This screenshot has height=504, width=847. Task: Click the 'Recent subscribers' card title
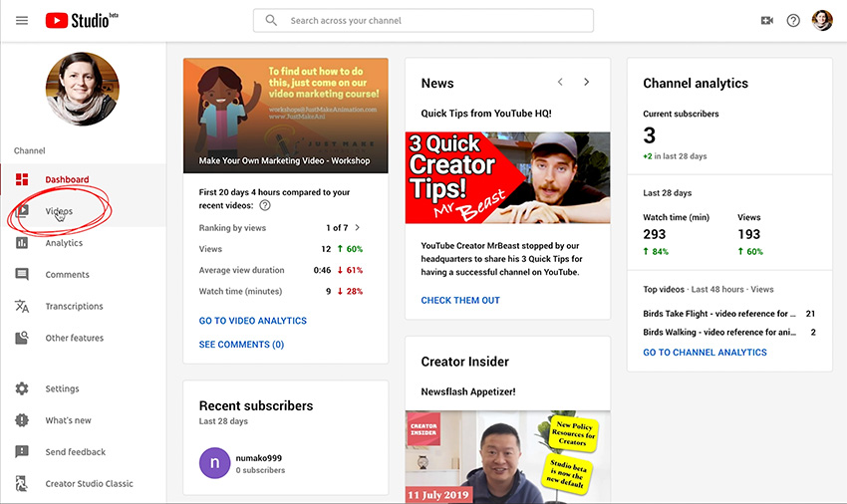(256, 405)
